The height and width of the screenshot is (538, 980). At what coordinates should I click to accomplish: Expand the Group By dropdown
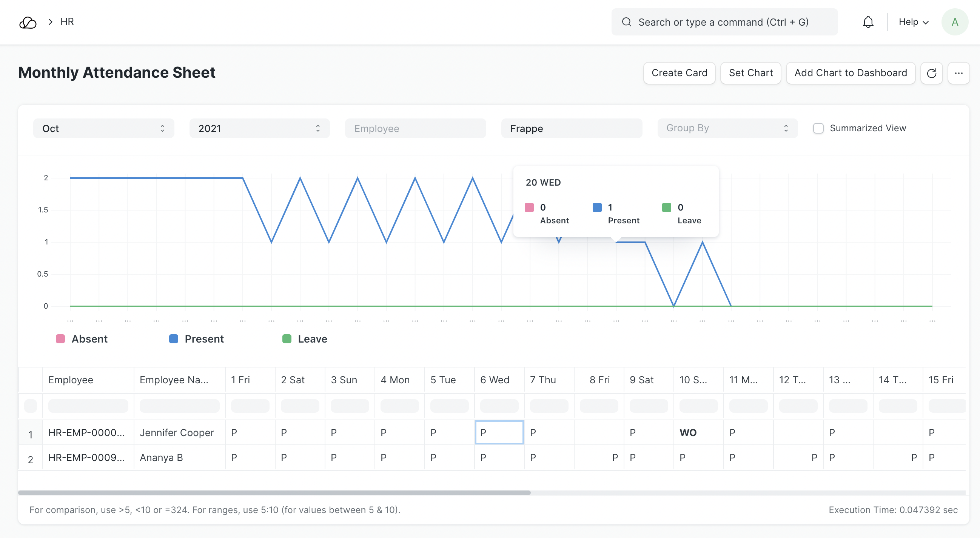[727, 129]
